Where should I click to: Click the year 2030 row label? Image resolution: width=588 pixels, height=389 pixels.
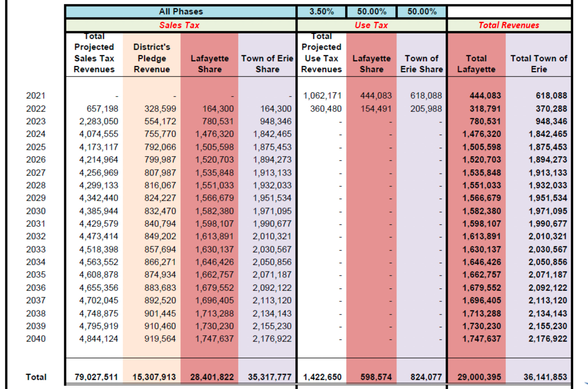point(36,211)
